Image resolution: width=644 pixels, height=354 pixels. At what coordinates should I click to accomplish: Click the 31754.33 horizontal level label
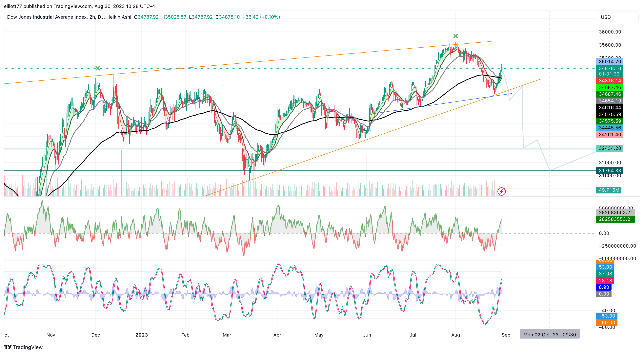(610, 171)
